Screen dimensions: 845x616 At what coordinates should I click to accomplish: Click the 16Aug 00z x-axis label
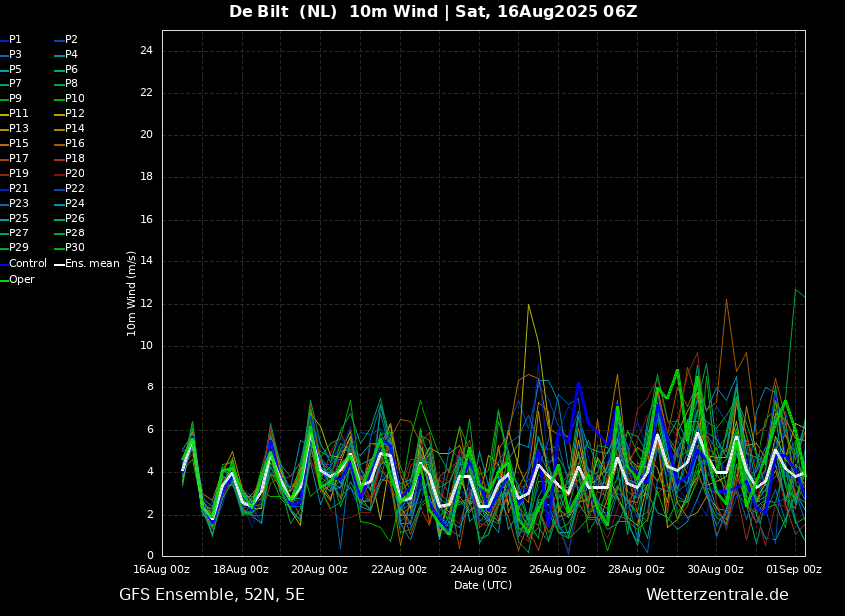click(162, 570)
